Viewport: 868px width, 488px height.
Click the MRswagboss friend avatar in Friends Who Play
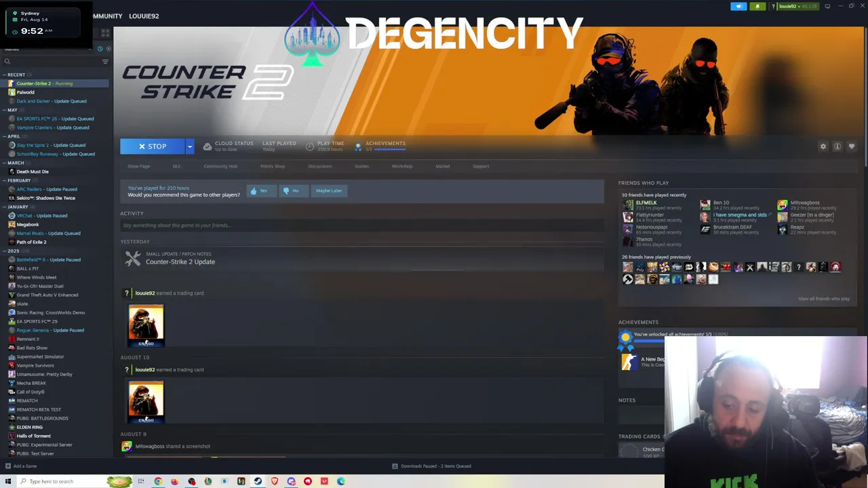(783, 205)
